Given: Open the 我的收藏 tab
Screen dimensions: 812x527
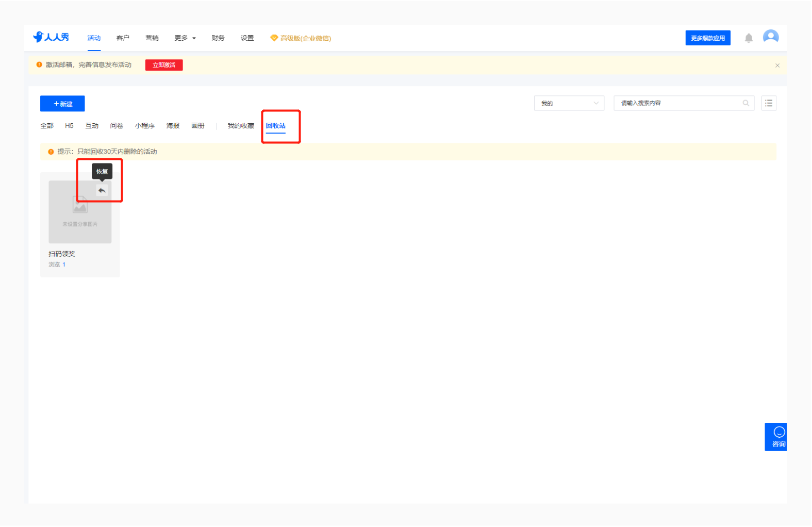Looking at the screenshot, I should (x=241, y=126).
